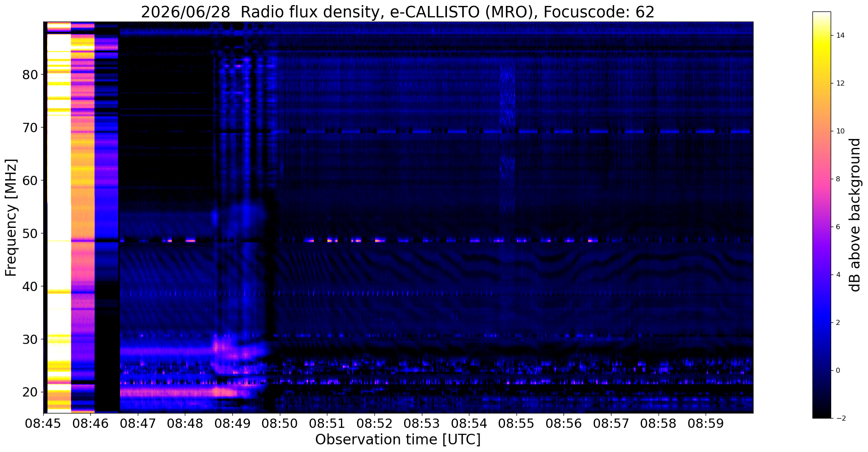Click the colorbar tick label 14
Viewport: 868px width, 452px height.
click(840, 36)
